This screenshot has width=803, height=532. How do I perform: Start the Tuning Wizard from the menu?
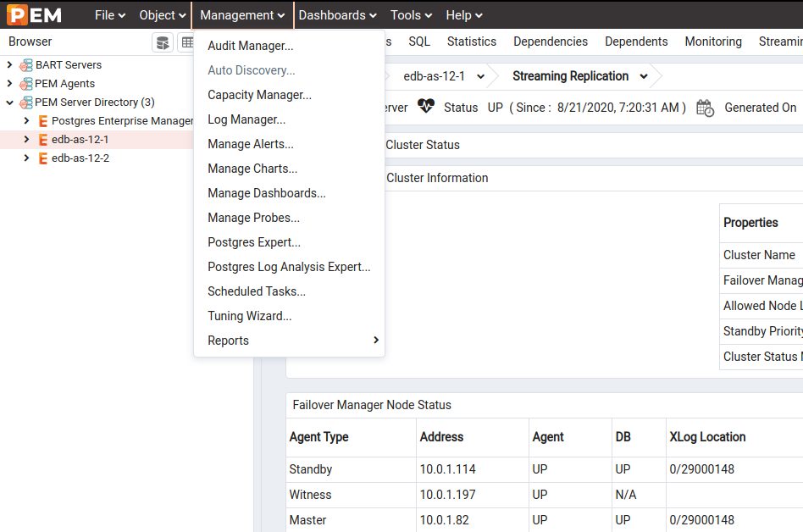[x=290, y=316]
